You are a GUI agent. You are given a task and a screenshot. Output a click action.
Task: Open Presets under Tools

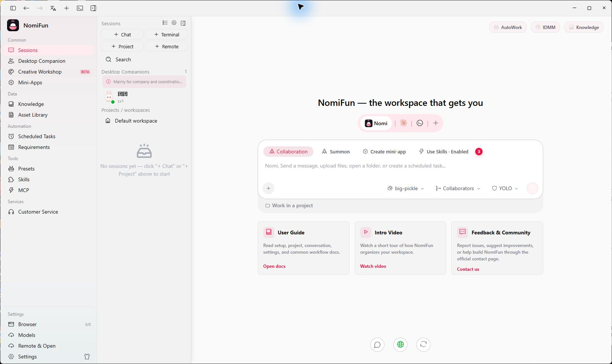[49, 169]
